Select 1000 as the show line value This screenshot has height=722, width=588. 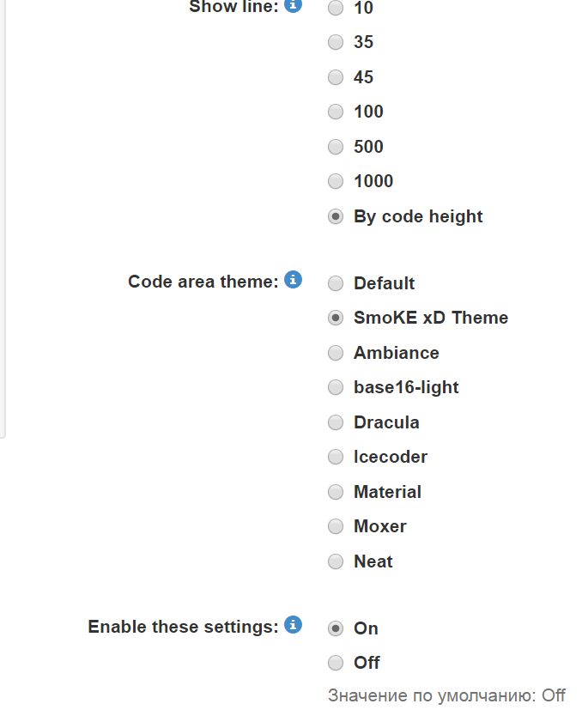(x=335, y=181)
